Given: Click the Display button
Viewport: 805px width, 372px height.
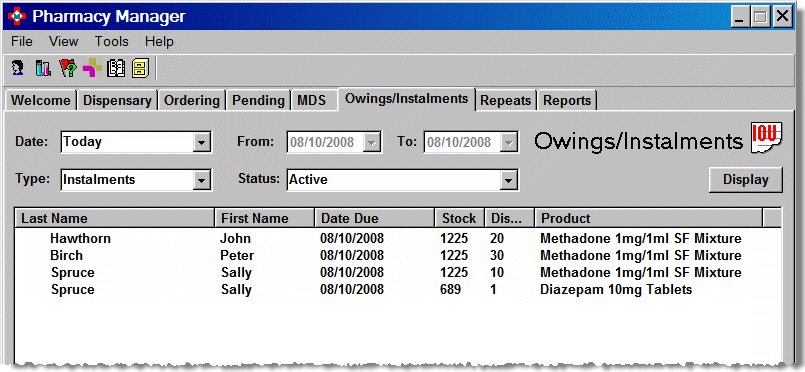Looking at the screenshot, I should [746, 180].
